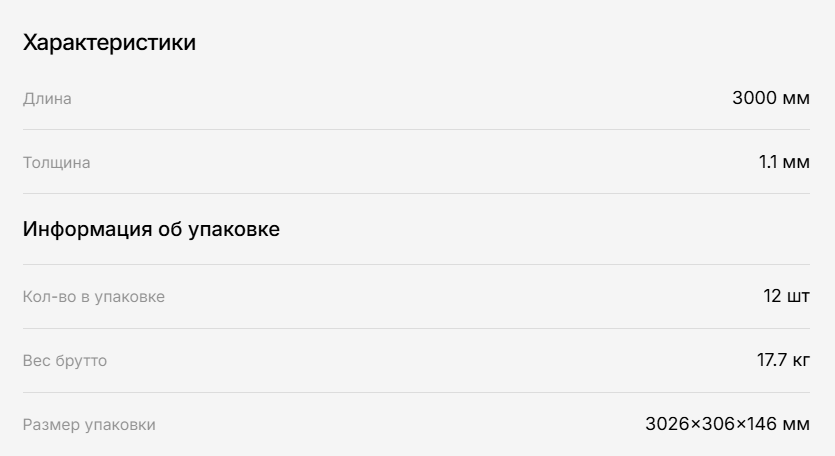This screenshot has width=835, height=456.
Task: Click the divider line below Толщина row
Action: click(x=416, y=193)
